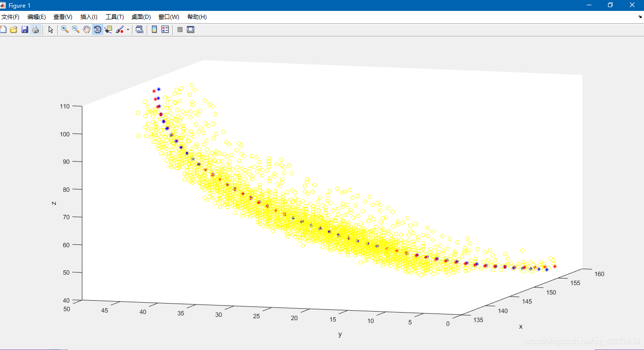Open the 桌面(D) menu

coord(141,17)
